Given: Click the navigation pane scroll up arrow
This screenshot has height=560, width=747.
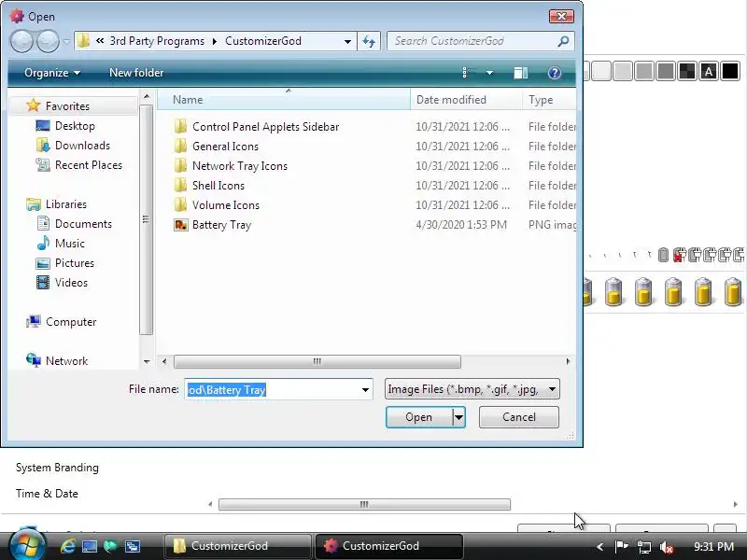Looking at the screenshot, I should click(x=147, y=97).
